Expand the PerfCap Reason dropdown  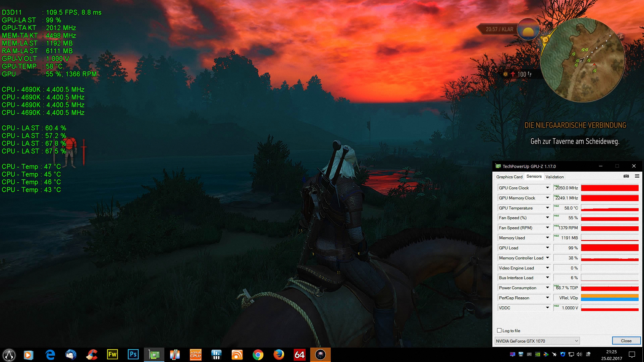(x=547, y=298)
